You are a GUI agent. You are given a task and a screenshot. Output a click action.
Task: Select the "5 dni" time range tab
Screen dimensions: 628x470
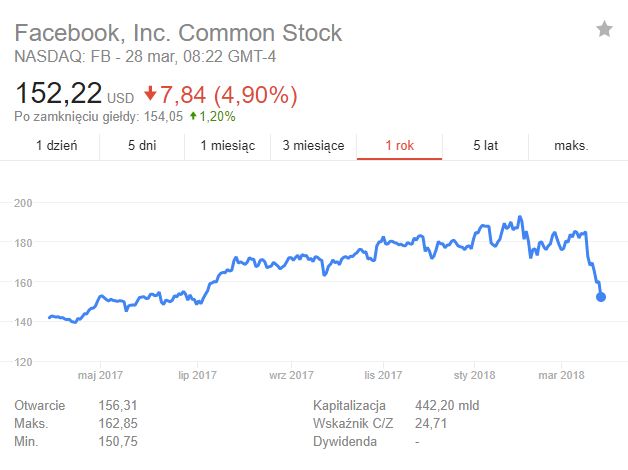pyautogui.click(x=142, y=145)
